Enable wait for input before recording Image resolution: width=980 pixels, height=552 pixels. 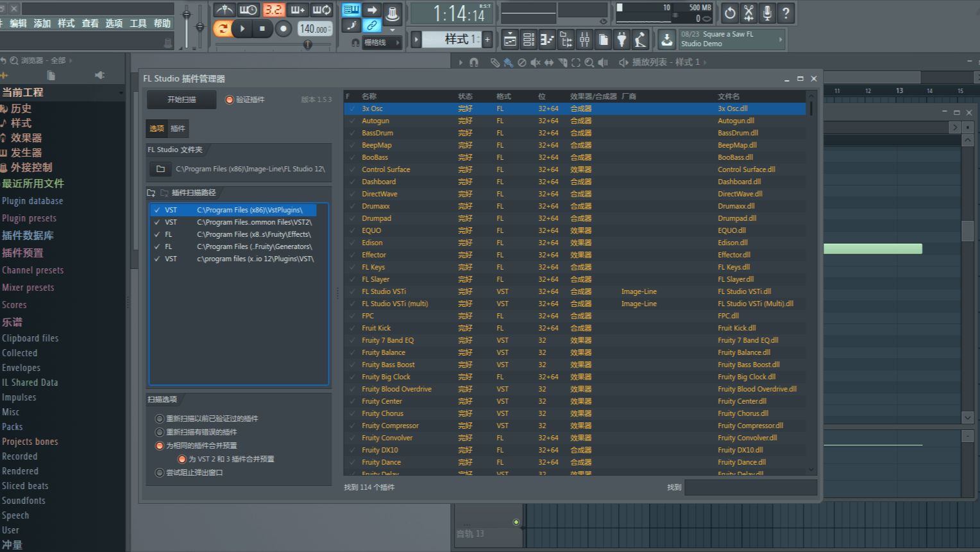pos(248,10)
